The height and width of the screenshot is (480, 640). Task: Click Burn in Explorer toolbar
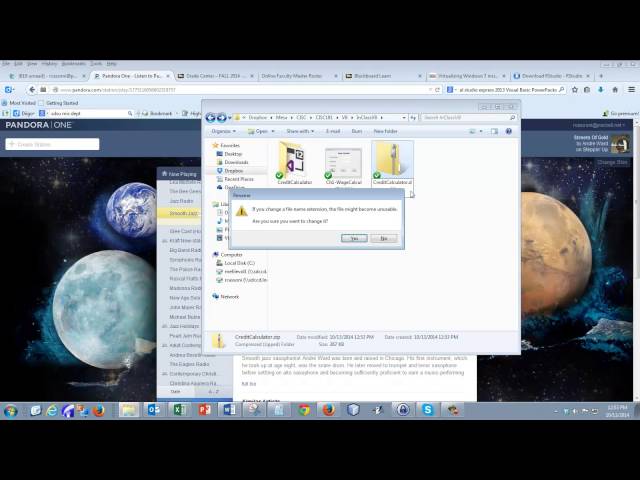(x=357, y=131)
